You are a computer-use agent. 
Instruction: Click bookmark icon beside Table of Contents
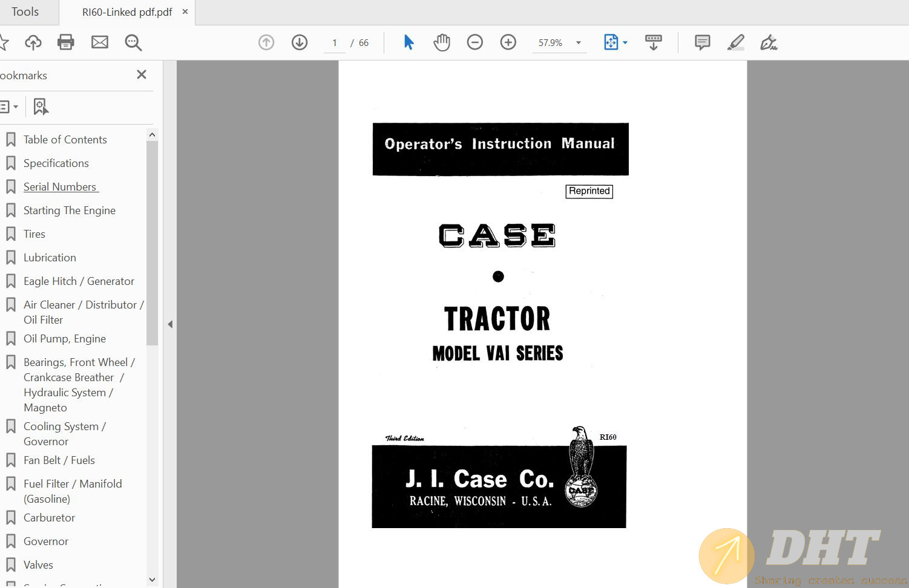[11, 140]
